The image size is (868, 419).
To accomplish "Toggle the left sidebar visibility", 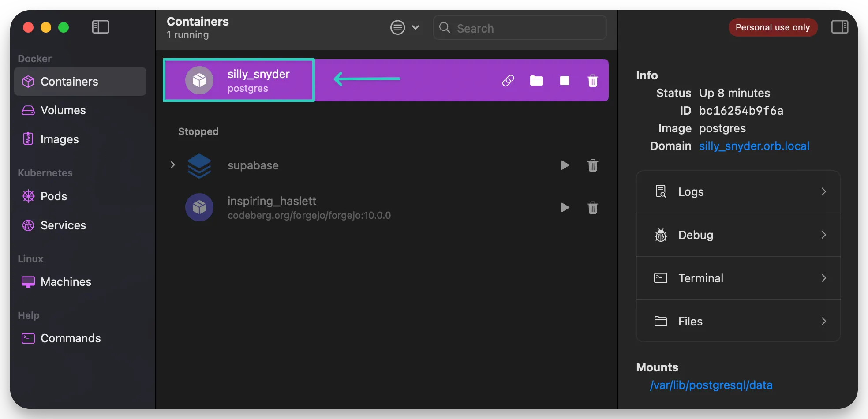I will click(x=101, y=27).
